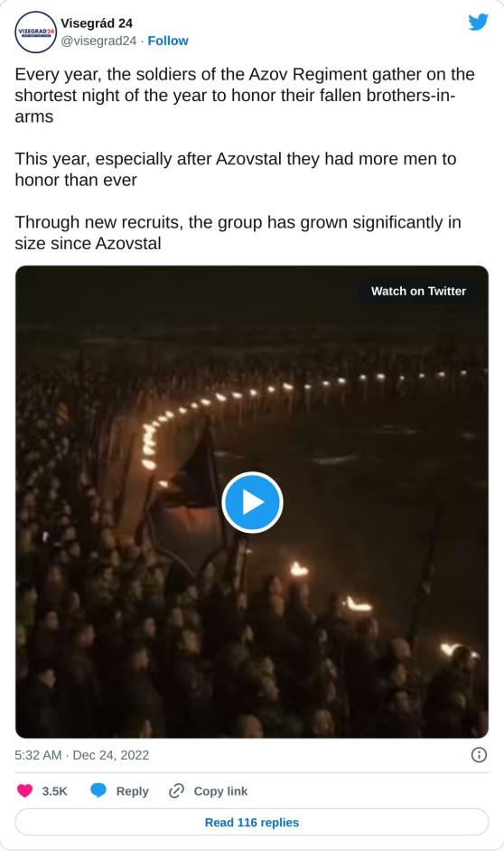The height and width of the screenshot is (867, 504).
Task: Open the @visegrad24 handle link
Action: point(98,41)
